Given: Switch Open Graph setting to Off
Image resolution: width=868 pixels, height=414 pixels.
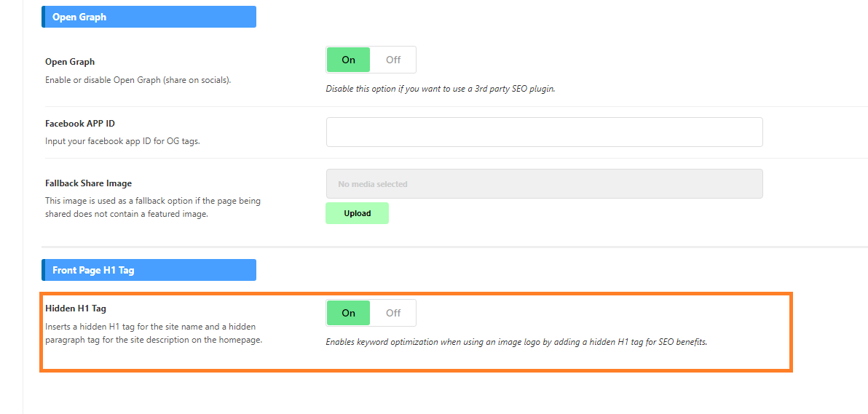Looking at the screenshot, I should pos(393,60).
